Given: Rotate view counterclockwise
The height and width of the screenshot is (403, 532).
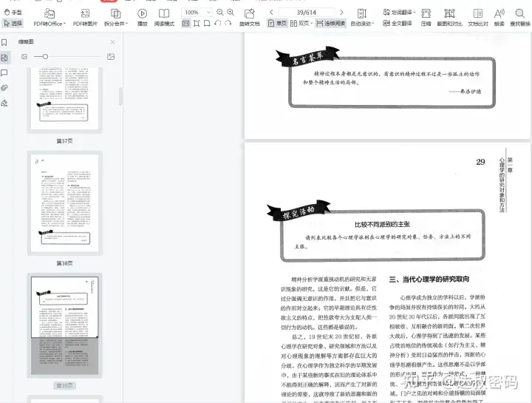Looking at the screenshot, I should [218, 23].
